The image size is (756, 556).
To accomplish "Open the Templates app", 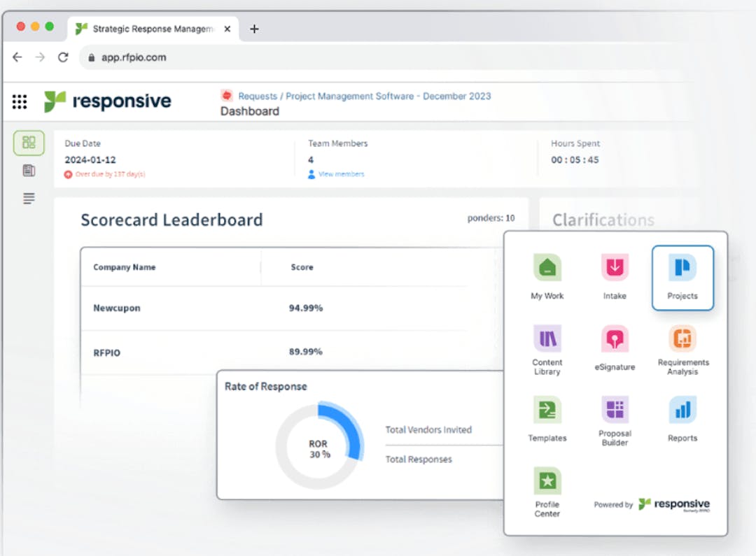I will [x=547, y=410].
